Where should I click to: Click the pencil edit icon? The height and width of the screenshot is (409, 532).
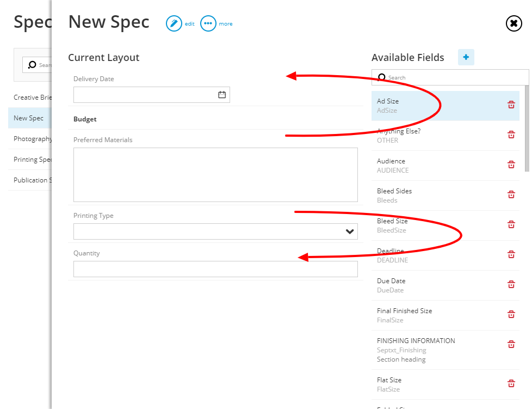point(174,24)
